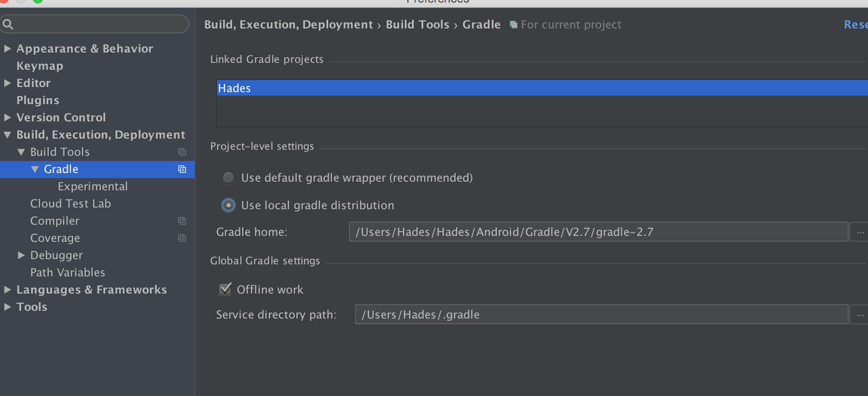Click the Gradle home path field
This screenshot has height=396, width=868.
(x=598, y=232)
